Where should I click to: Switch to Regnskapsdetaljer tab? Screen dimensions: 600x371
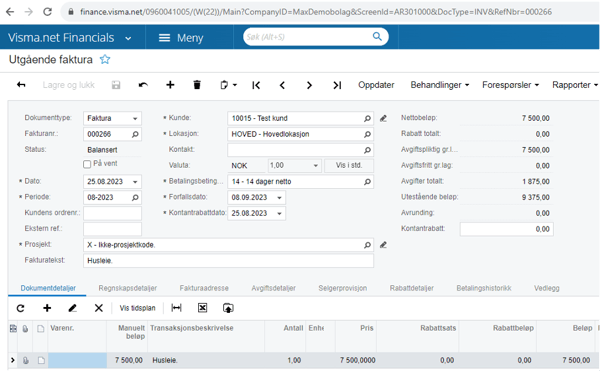pyautogui.click(x=127, y=288)
